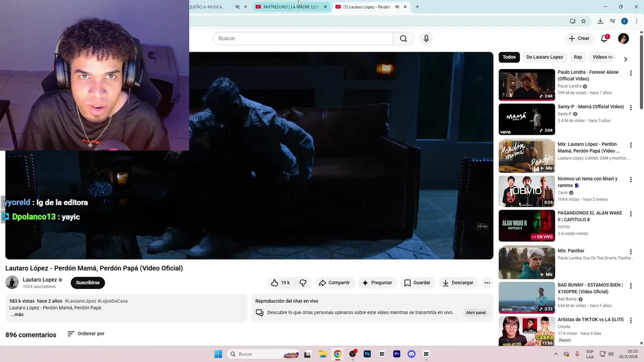Viewport: 644px width, 362px height.
Task: Dislike the video with thumbs down
Action: pos(303,283)
